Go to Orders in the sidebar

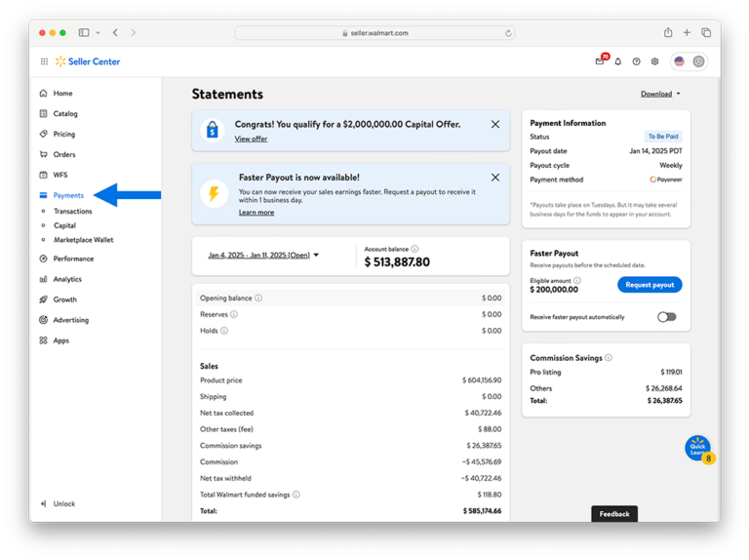63,154
